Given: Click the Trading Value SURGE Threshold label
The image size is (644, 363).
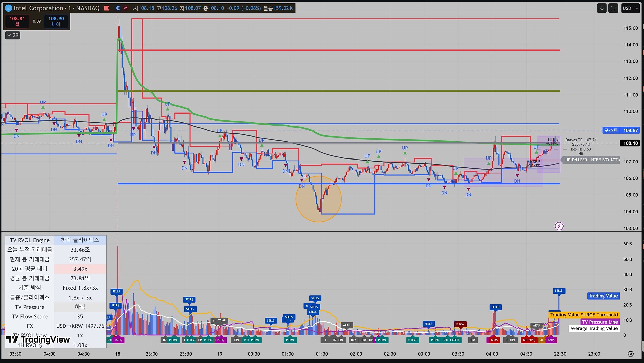Looking at the screenshot, I should pyautogui.click(x=584, y=315).
